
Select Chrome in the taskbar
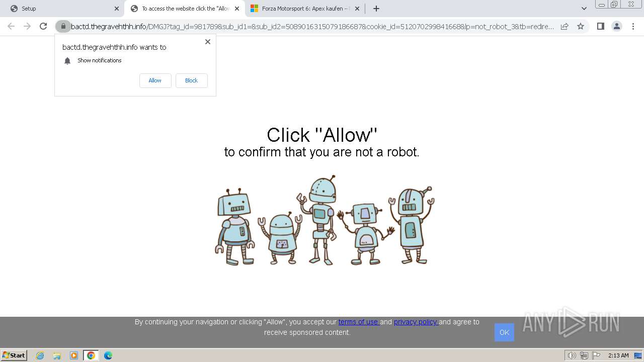(x=91, y=355)
